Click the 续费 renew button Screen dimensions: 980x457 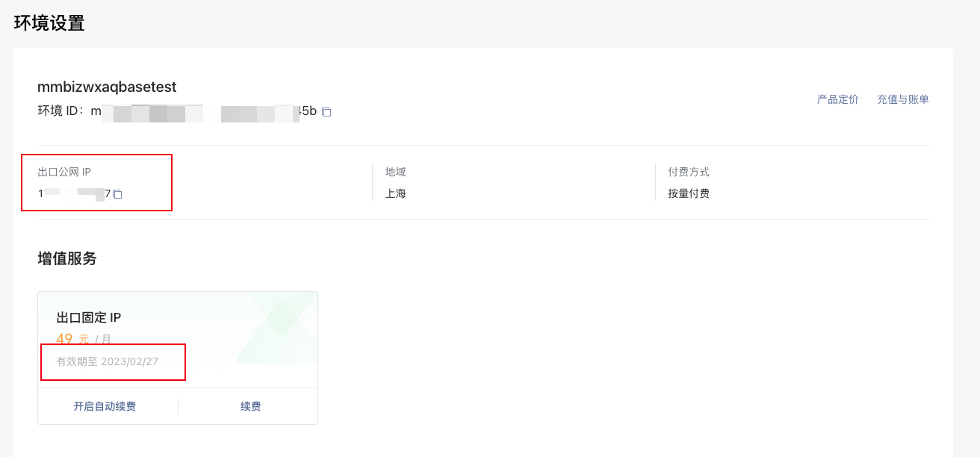(x=251, y=406)
